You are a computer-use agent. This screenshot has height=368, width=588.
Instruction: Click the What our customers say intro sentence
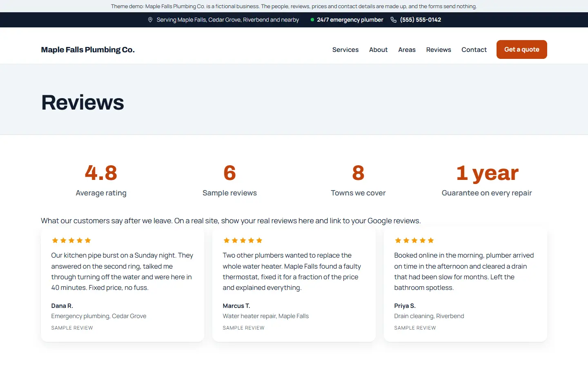click(x=231, y=221)
